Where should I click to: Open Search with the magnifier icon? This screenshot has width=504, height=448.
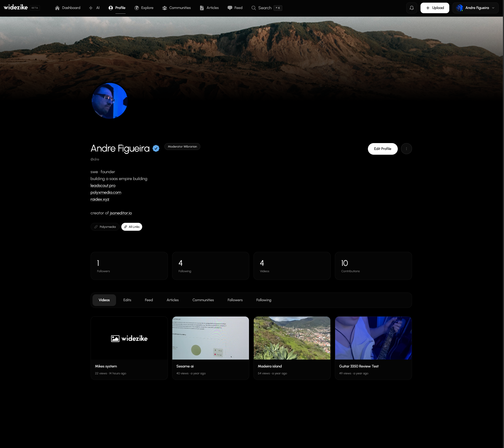(253, 8)
